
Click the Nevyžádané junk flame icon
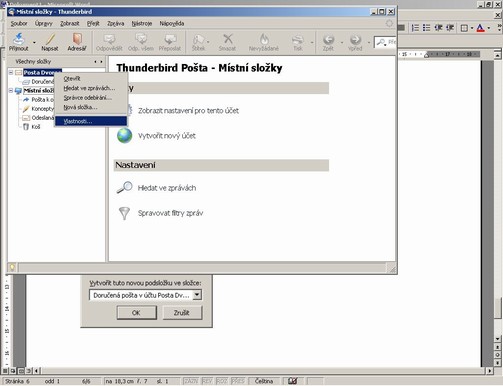pos(264,39)
